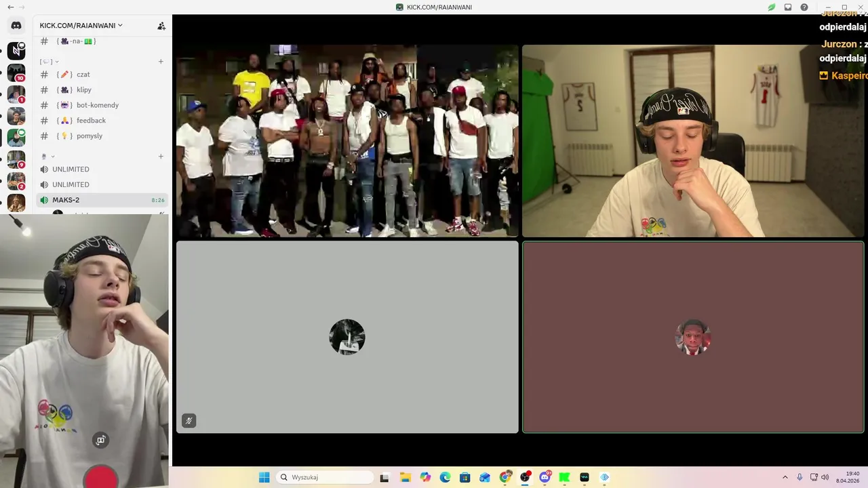Image resolution: width=868 pixels, height=488 pixels.
Task: Click the invite members icon
Action: point(161,26)
